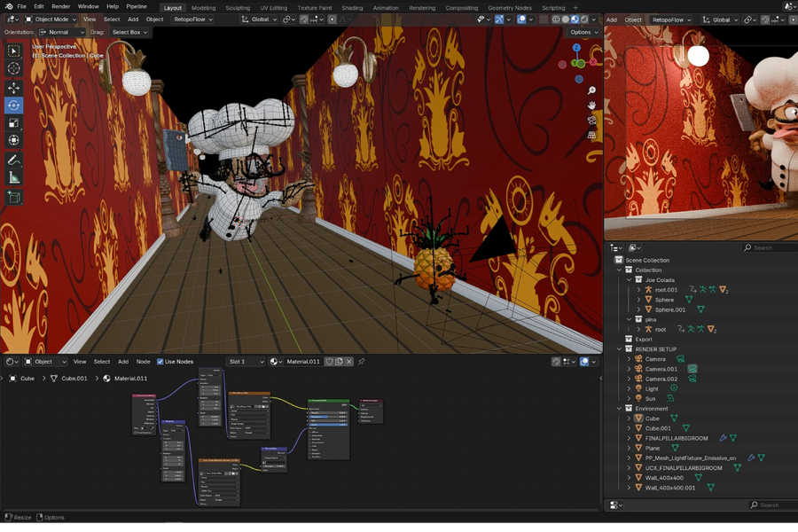
Task: Add a new workspace with plus tab
Action: pos(575,8)
